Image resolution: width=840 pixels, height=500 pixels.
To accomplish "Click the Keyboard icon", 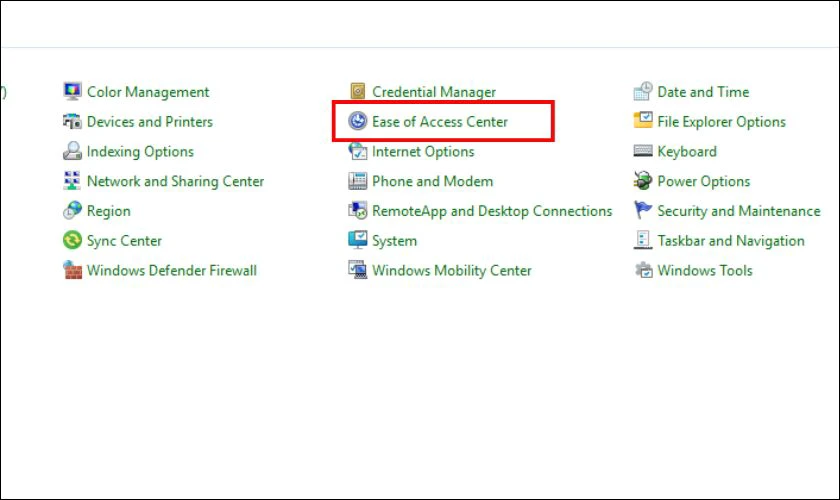I will click(x=643, y=151).
